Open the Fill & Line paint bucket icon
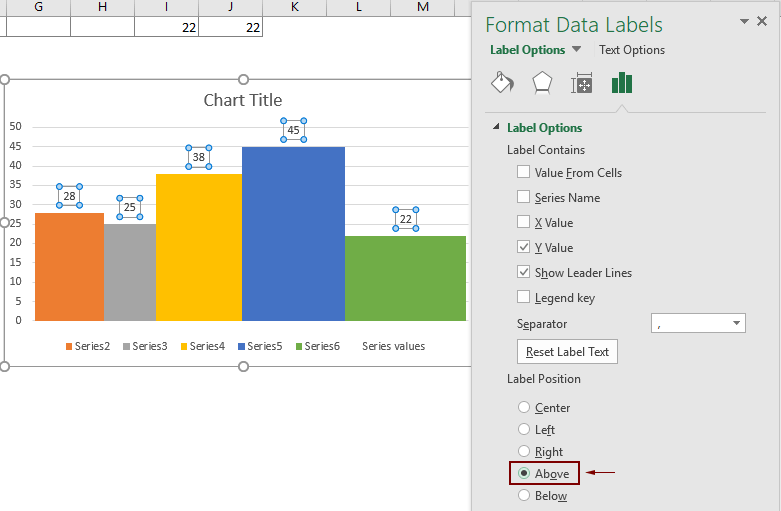781x511 pixels. (x=502, y=83)
